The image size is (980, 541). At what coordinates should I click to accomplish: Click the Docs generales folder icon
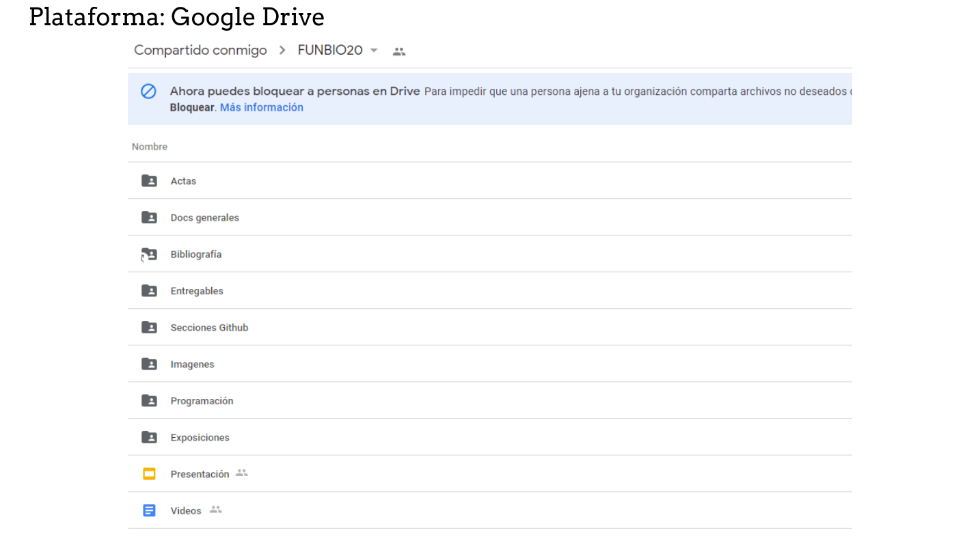pos(149,218)
